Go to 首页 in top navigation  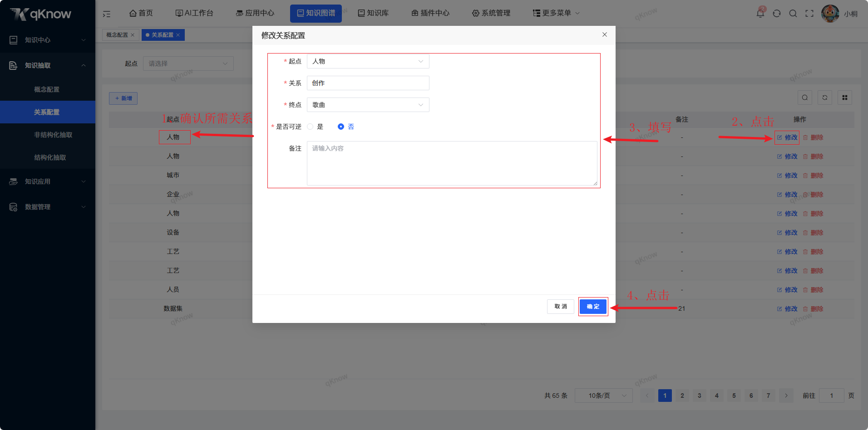click(141, 13)
